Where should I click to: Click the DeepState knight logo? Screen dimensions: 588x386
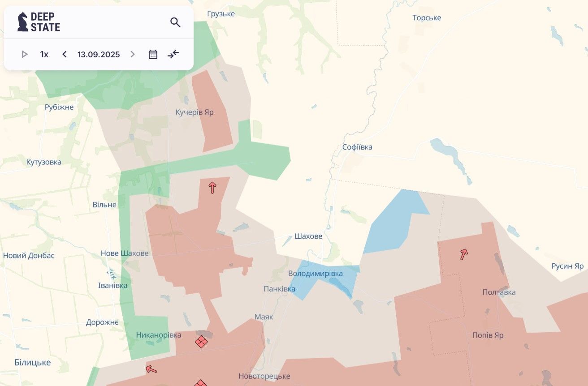tap(22, 21)
